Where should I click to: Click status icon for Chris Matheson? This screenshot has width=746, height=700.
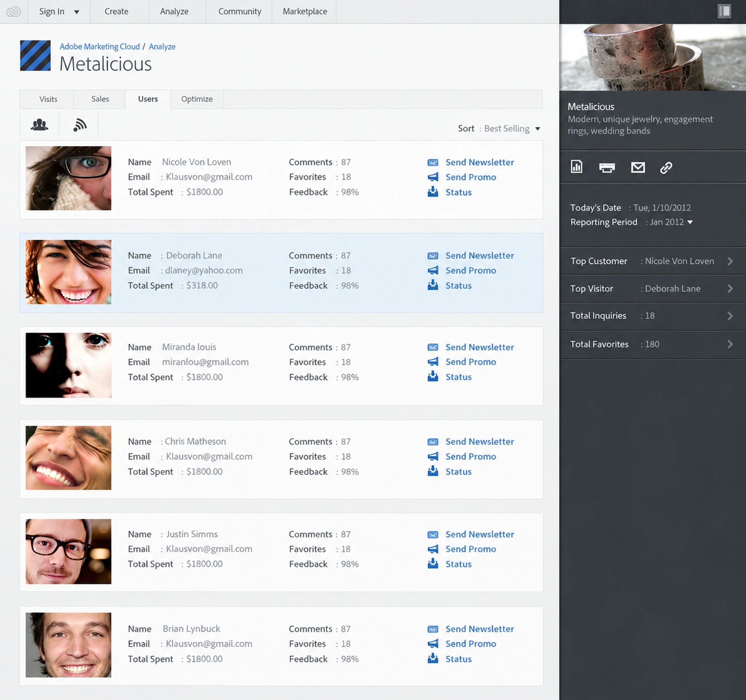click(x=432, y=471)
